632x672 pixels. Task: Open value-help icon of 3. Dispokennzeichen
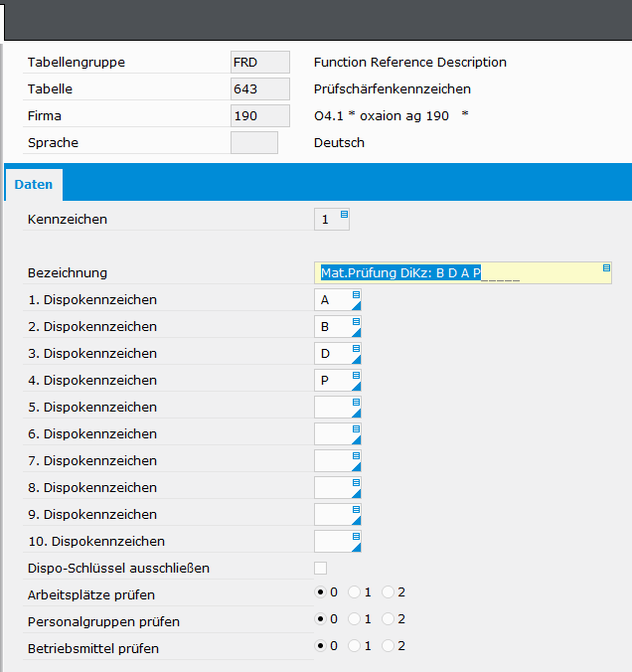coord(356,349)
